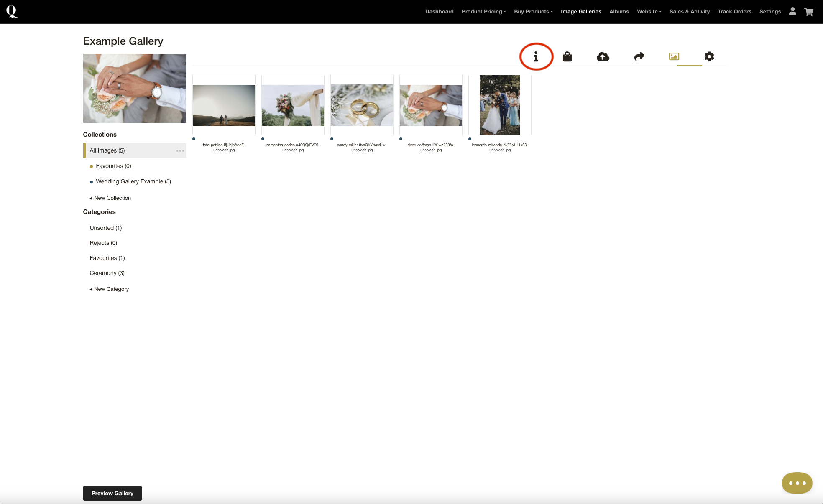Select the wedding rings photo thumbnail

point(362,105)
